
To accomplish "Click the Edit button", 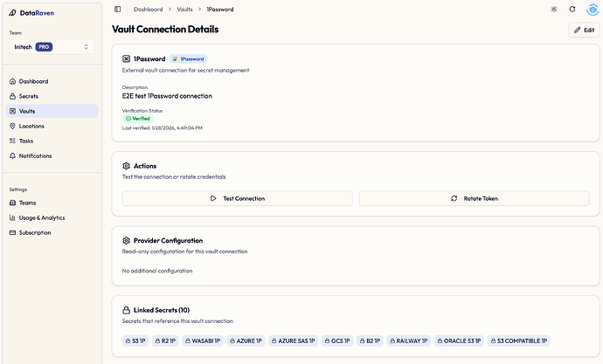I will click(584, 30).
